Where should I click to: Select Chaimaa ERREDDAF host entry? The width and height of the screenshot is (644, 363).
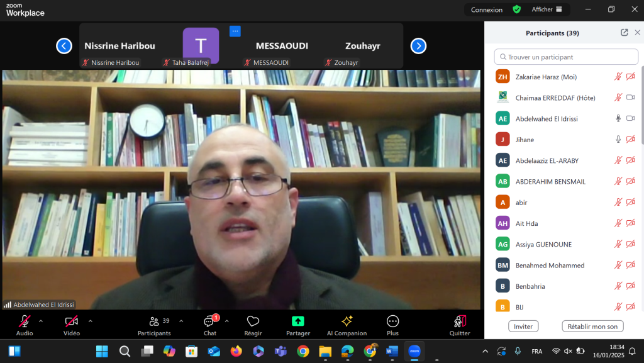[x=555, y=98]
